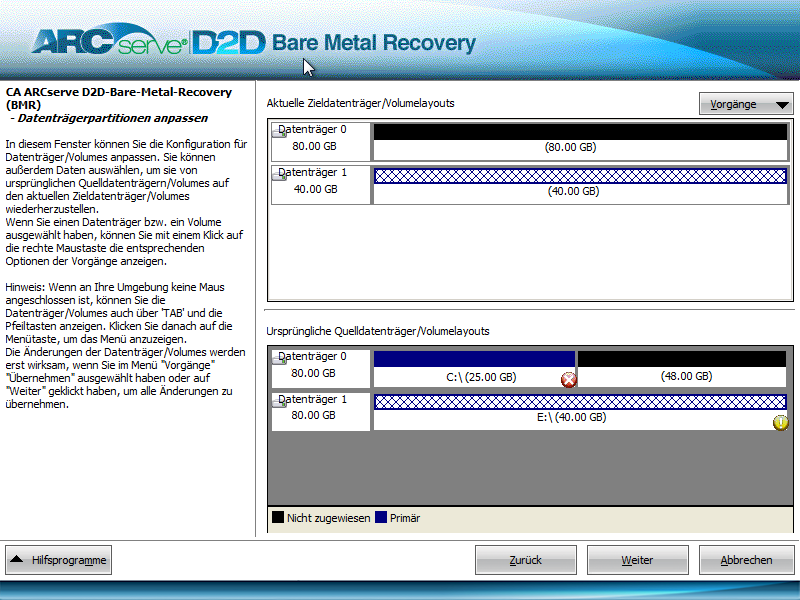This screenshot has width=800, height=600.
Task: Click the ARCserve D2D logo in header
Action: (149, 42)
